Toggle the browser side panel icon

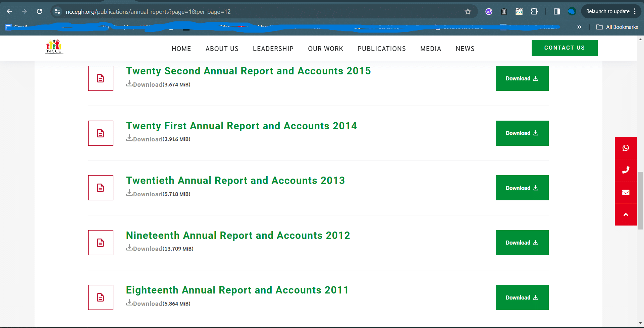(557, 12)
